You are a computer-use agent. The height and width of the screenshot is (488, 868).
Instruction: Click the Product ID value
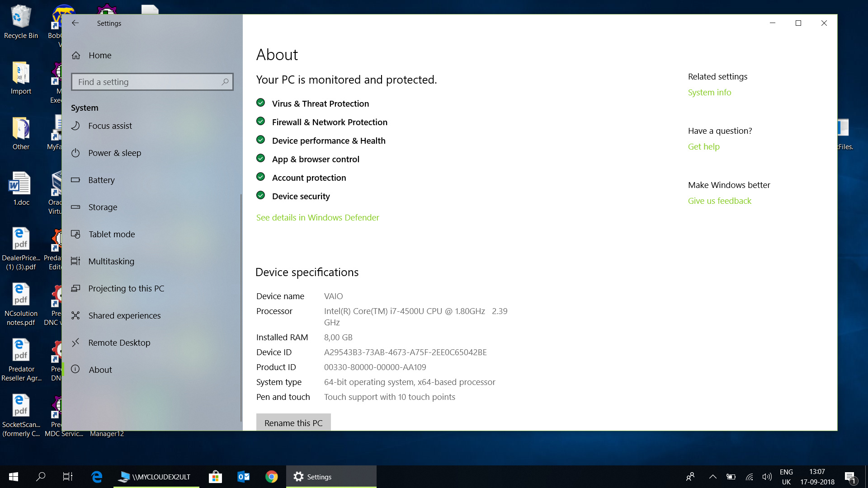point(375,367)
